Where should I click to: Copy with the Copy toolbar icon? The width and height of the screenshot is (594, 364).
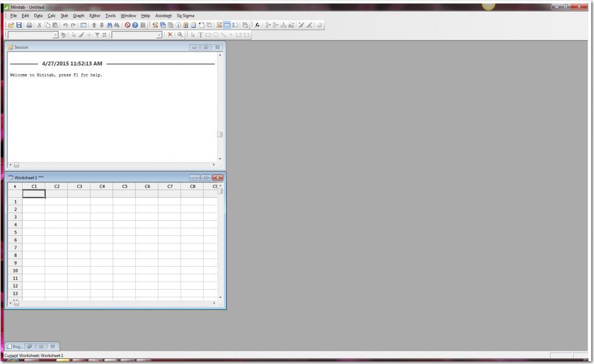click(x=48, y=25)
